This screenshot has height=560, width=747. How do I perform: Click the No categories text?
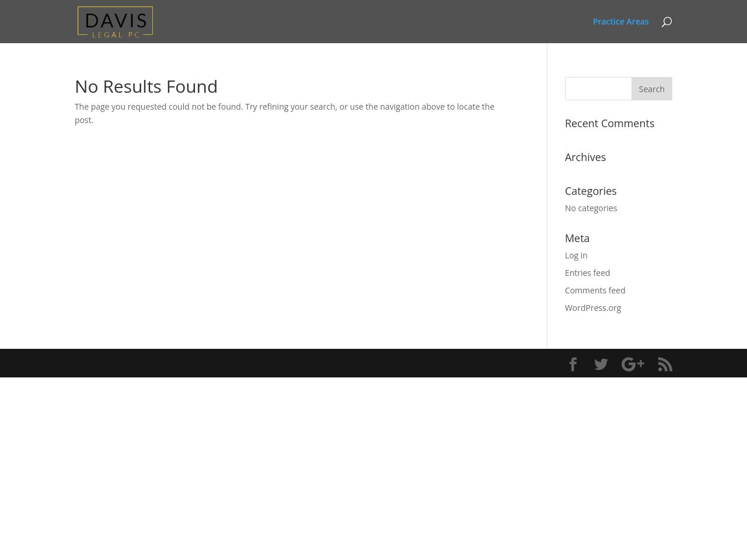tap(591, 208)
